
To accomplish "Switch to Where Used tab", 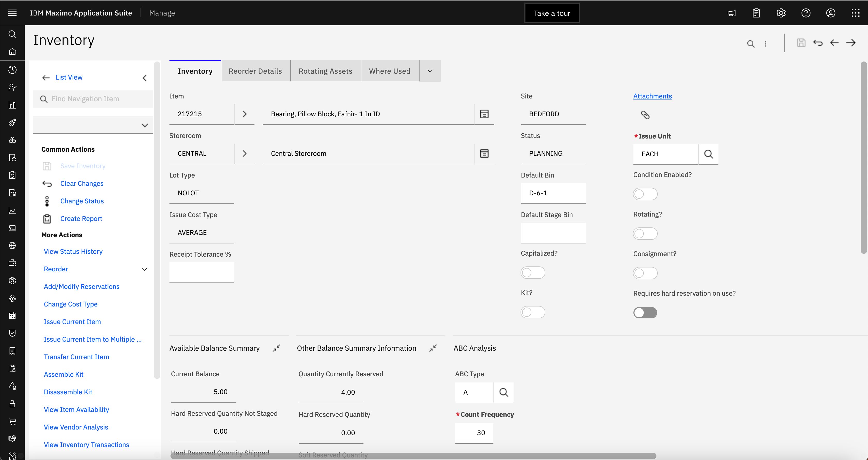I will (x=390, y=71).
